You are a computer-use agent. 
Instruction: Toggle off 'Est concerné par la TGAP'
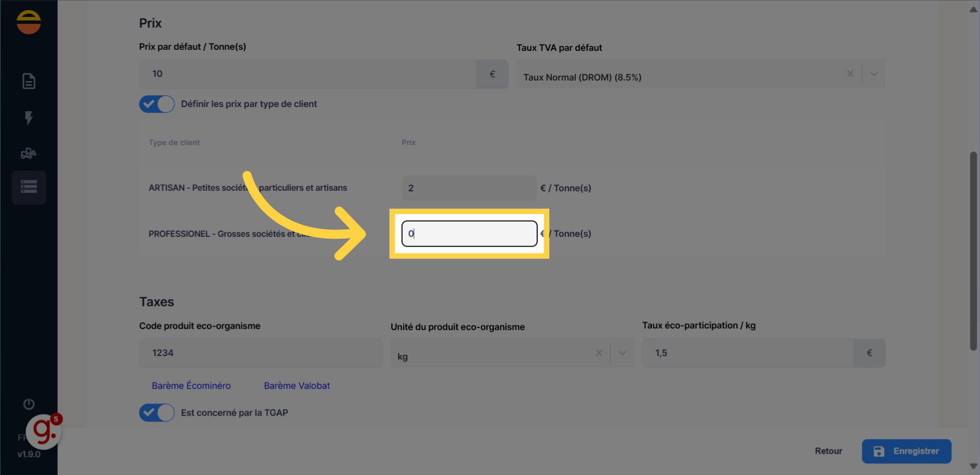tap(156, 412)
